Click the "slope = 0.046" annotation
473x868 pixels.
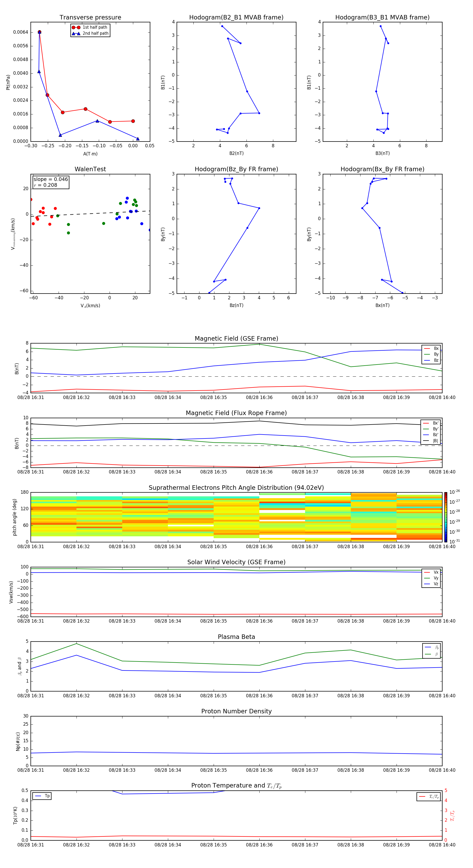click(x=51, y=179)
